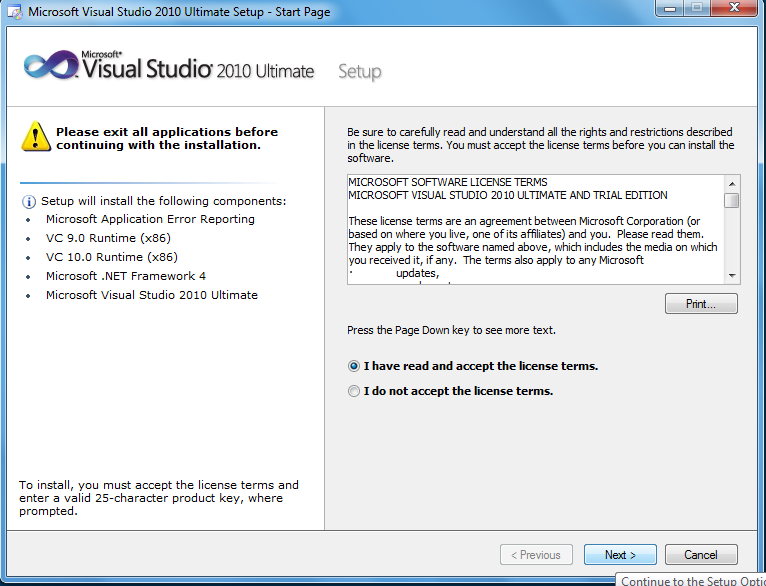Click the Microsoft Application Error Reporting item

150,219
